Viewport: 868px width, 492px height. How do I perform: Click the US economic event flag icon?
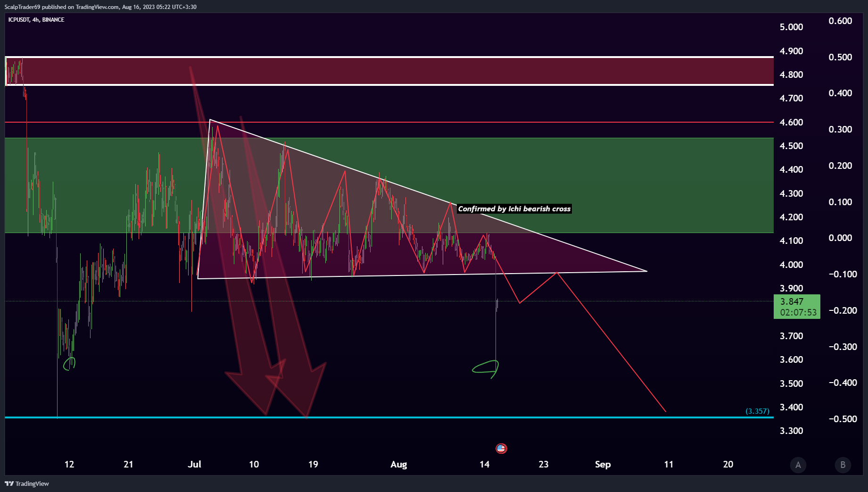coord(501,449)
